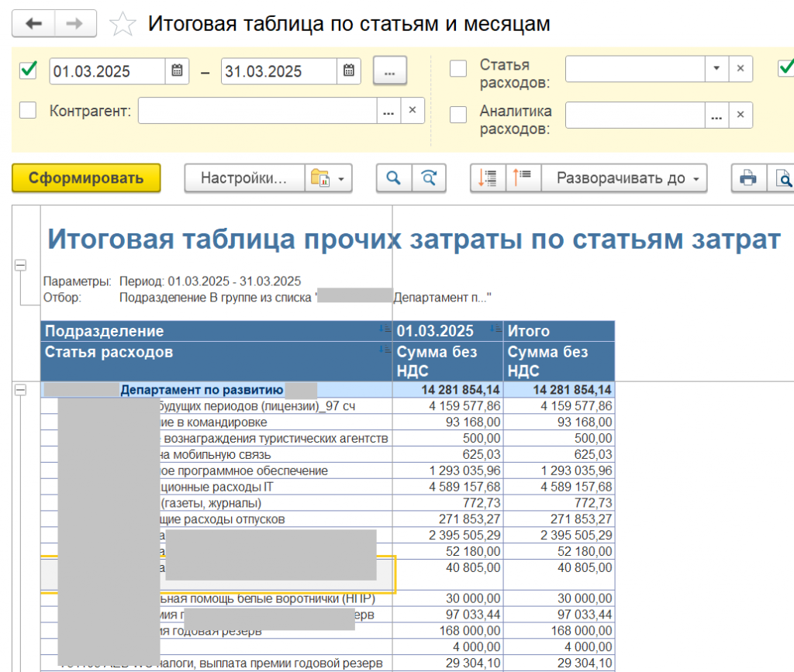The height and width of the screenshot is (672, 794).
Task: Open Аналитика расходов selection ellipsis
Action: point(716,115)
